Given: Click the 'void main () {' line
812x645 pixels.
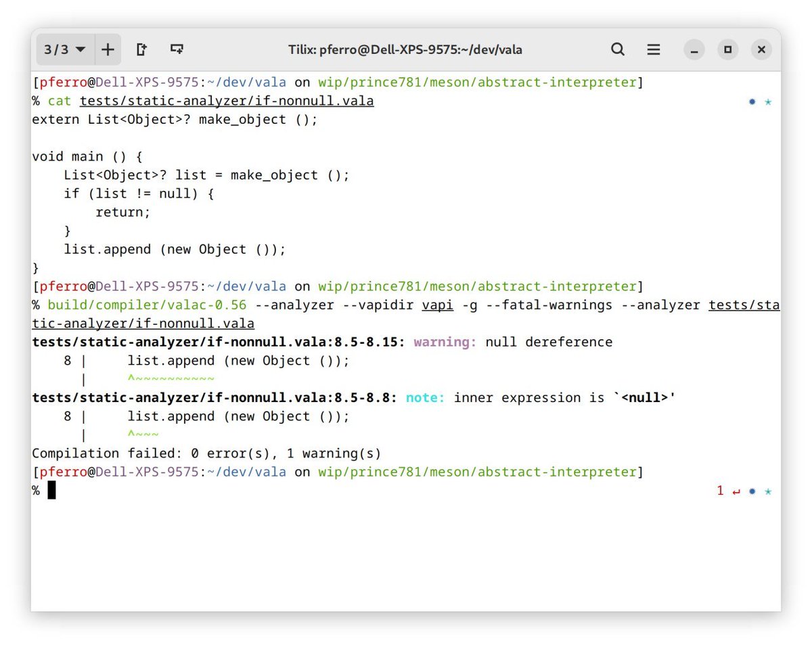Looking at the screenshot, I should 87,156.
